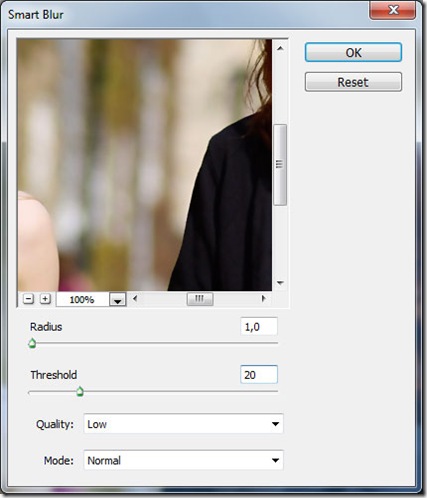Click preview scroll up arrow
The image size is (427, 498).
pyautogui.click(x=280, y=49)
